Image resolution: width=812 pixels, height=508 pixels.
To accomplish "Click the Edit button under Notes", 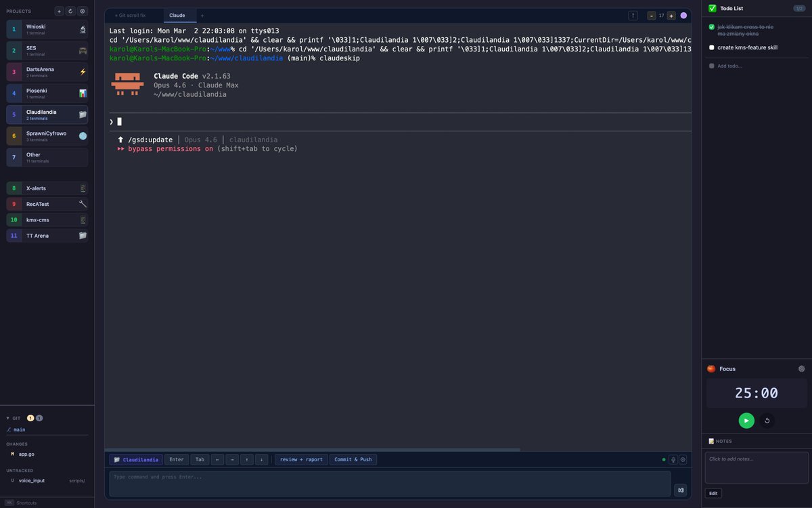I will tap(713, 493).
